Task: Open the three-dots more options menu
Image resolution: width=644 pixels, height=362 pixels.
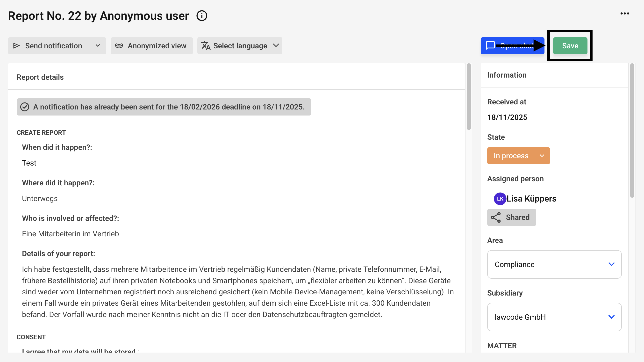Action: pyautogui.click(x=624, y=14)
